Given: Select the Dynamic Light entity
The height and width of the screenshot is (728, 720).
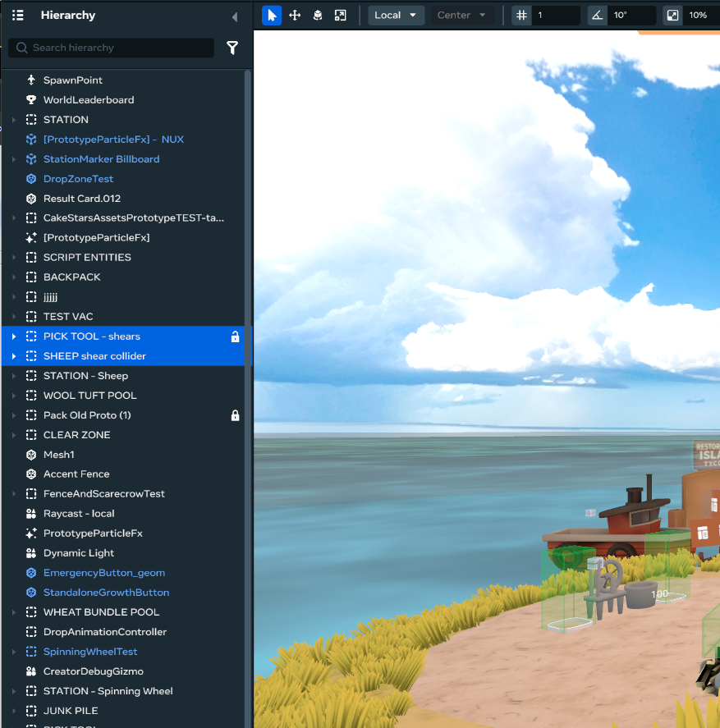Looking at the screenshot, I should pos(79,553).
